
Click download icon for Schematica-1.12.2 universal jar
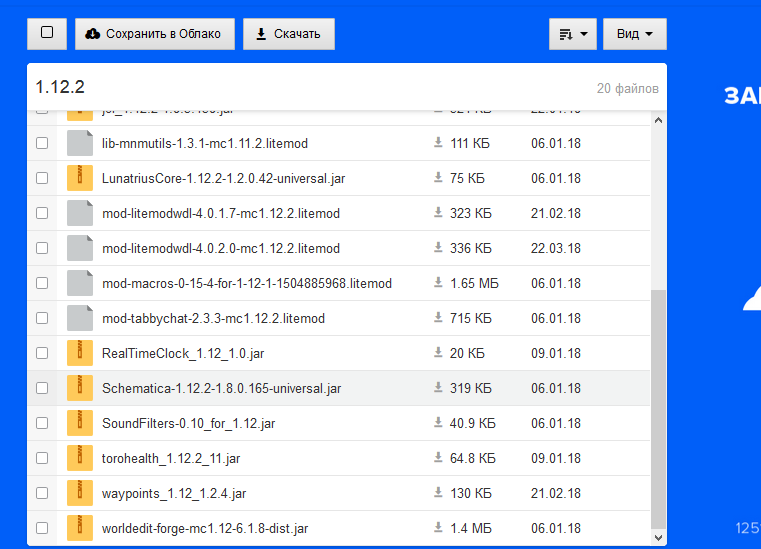(x=438, y=388)
